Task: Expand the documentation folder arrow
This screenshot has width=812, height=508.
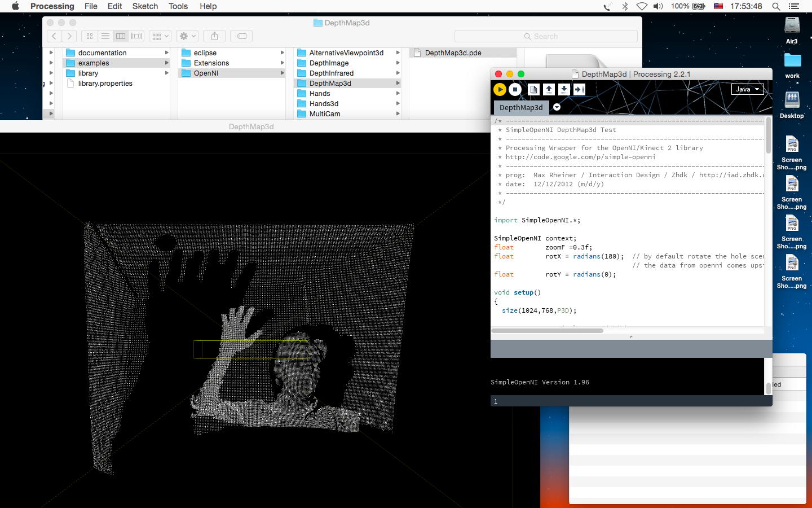Action: (x=166, y=52)
